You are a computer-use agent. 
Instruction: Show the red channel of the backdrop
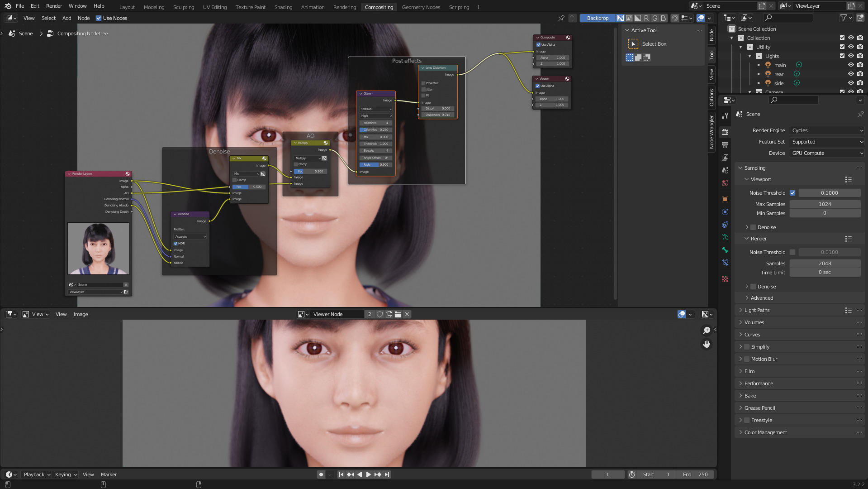pyautogui.click(x=646, y=18)
